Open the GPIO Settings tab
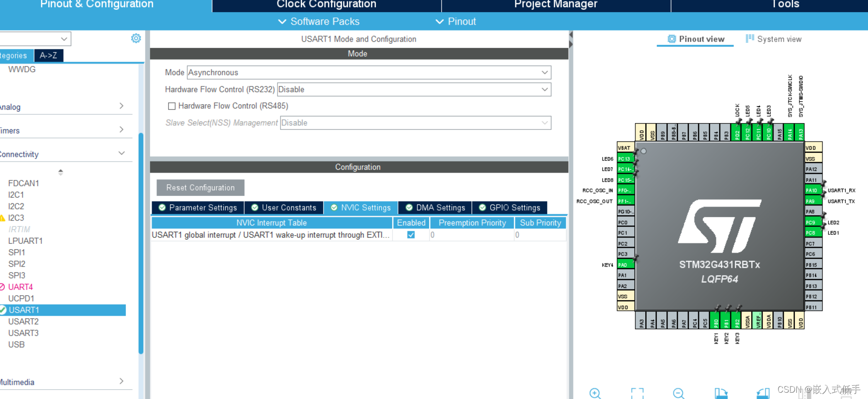This screenshot has height=399, width=868. click(x=510, y=207)
